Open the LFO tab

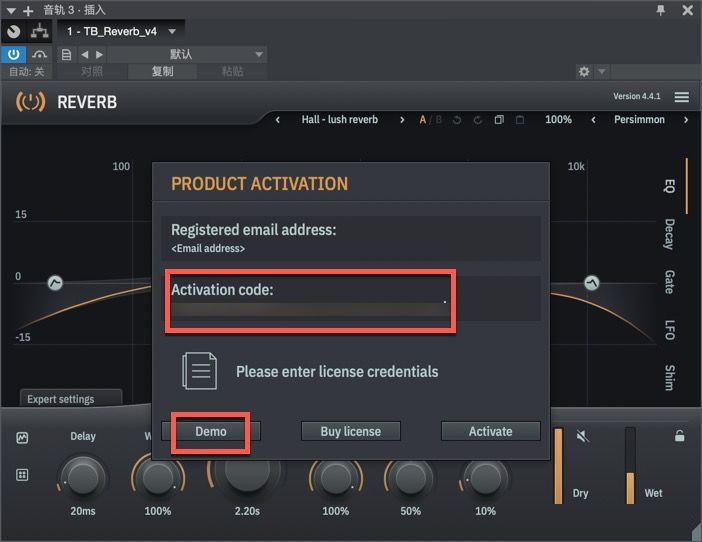tap(670, 330)
